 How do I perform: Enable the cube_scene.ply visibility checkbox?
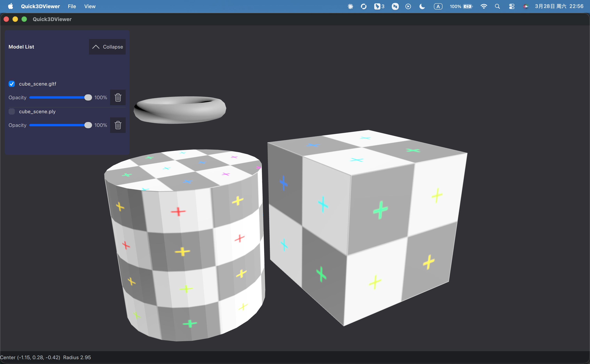point(12,111)
